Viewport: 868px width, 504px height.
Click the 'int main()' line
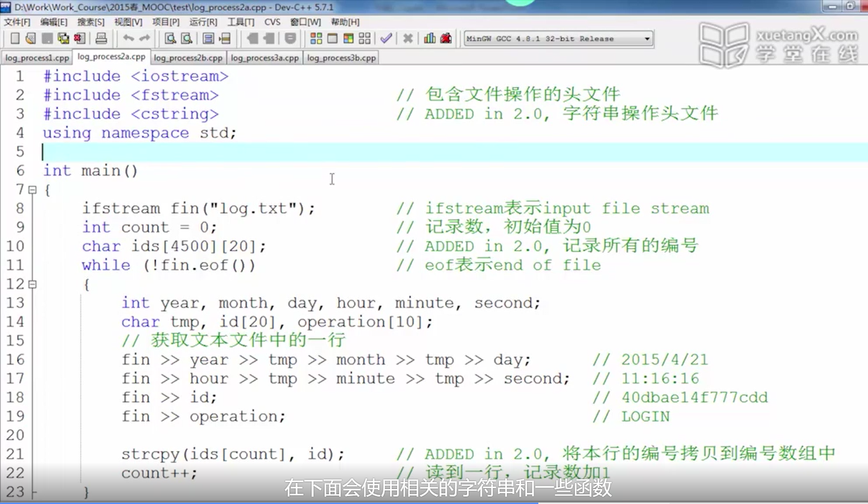click(91, 171)
